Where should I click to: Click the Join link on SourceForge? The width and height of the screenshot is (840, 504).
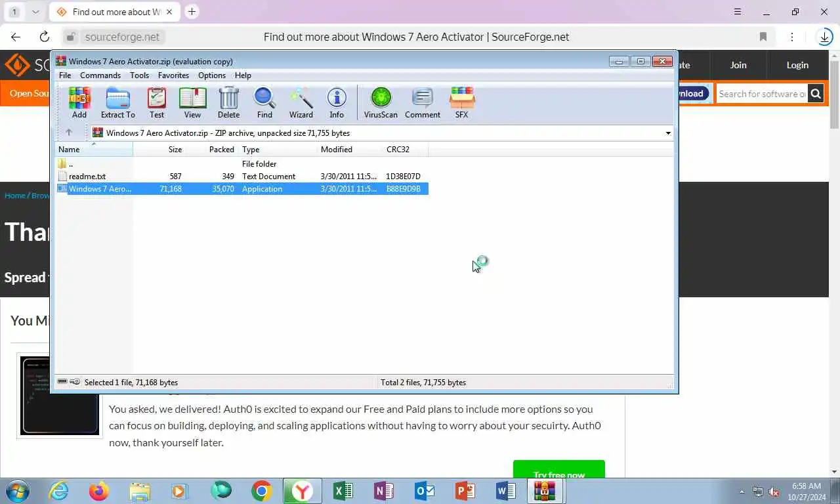pyautogui.click(x=738, y=65)
